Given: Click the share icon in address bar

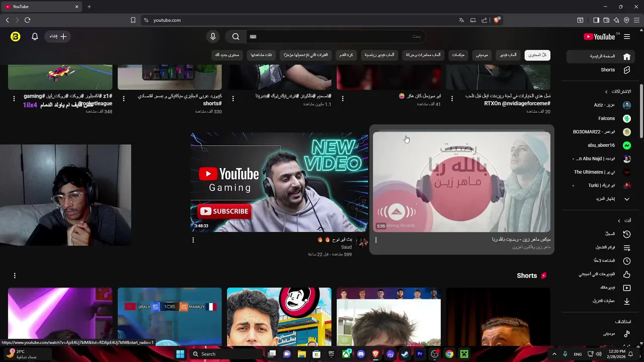Looking at the screenshot, I should [484, 20].
